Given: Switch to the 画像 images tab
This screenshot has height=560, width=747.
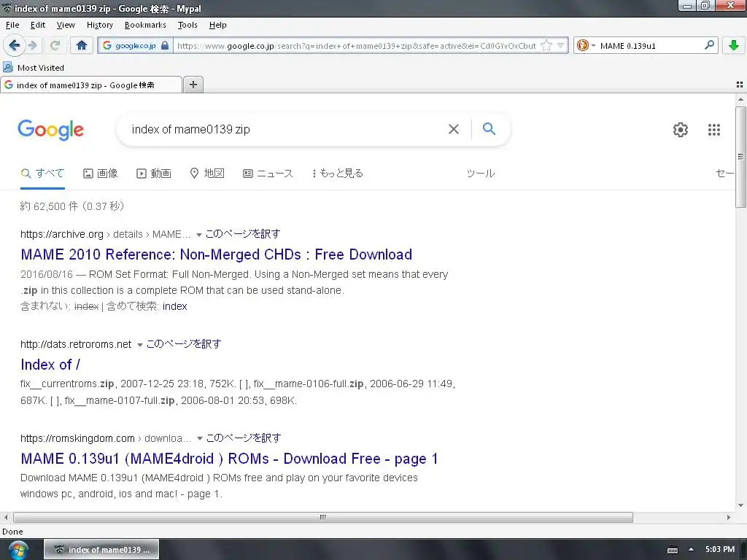Looking at the screenshot, I should (101, 174).
